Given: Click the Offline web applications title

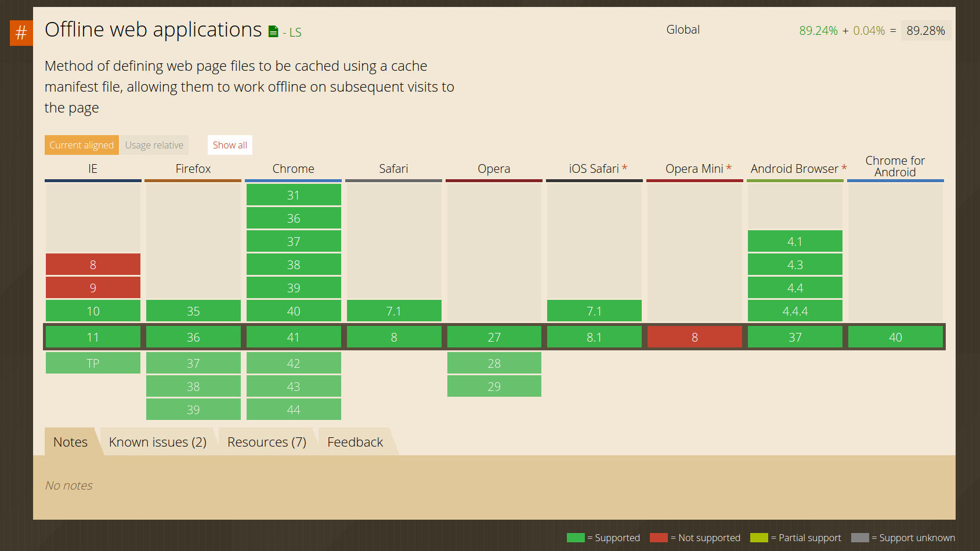Looking at the screenshot, I should point(153,30).
